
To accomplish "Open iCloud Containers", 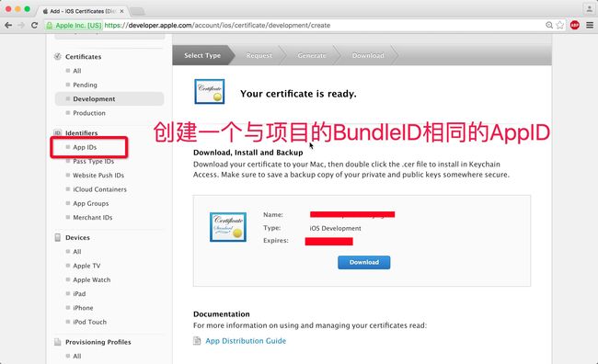I will 99,189.
